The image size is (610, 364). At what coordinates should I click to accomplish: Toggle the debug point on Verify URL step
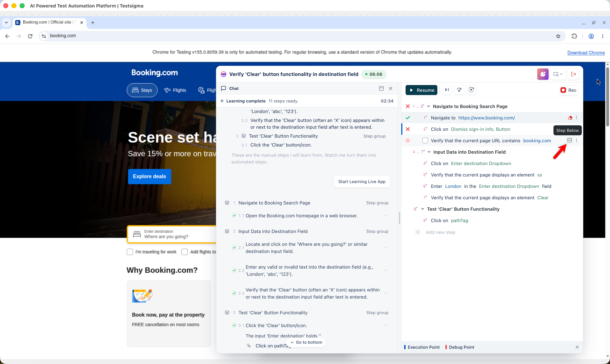click(x=408, y=140)
